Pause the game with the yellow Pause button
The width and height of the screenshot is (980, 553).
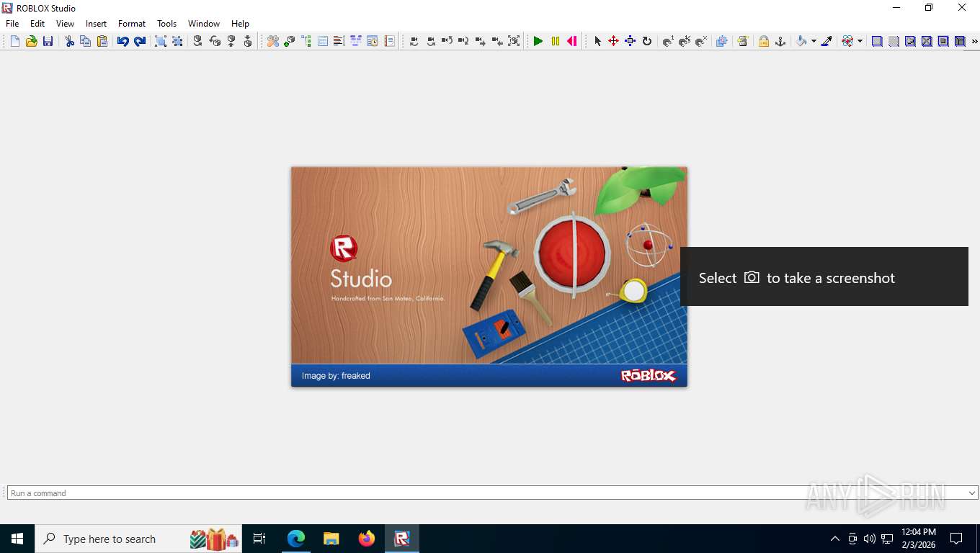tap(555, 42)
